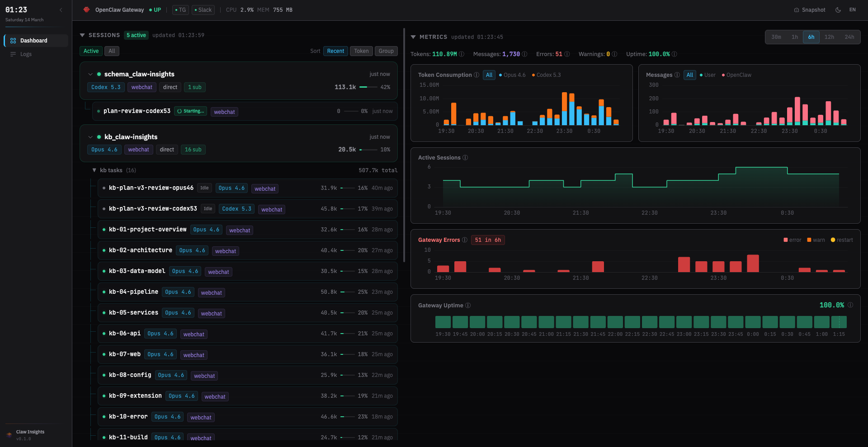Toggle dark mode with the moon icon
868x447 pixels.
(x=838, y=9)
